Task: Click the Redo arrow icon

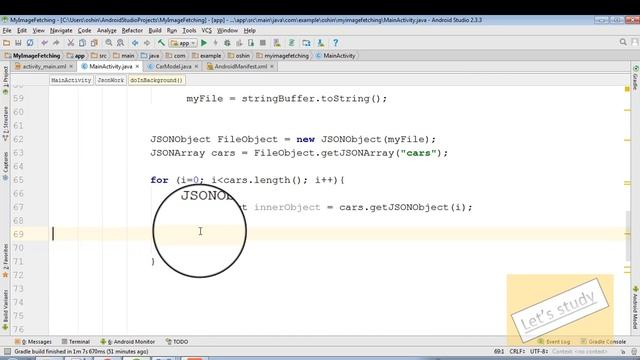Action: [56, 43]
